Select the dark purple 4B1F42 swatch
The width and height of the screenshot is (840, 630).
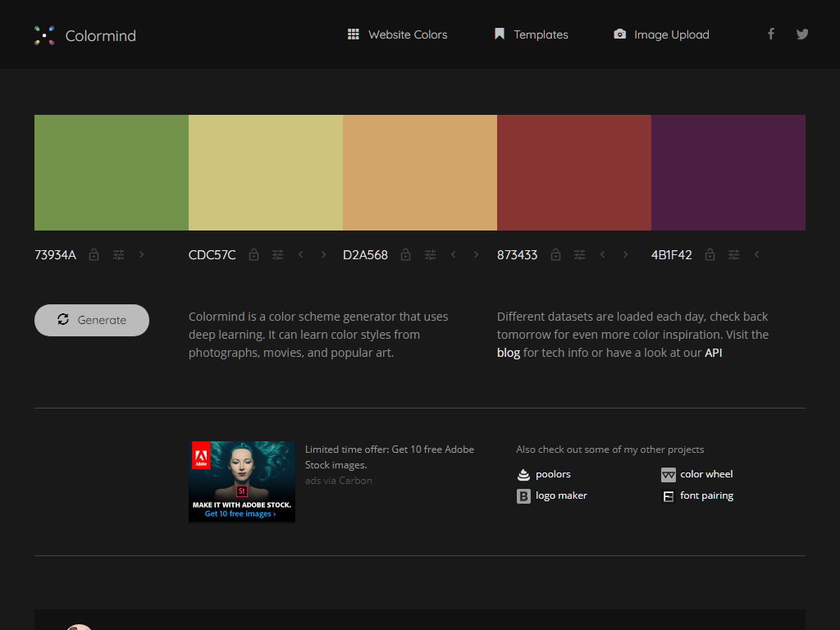[728, 172]
